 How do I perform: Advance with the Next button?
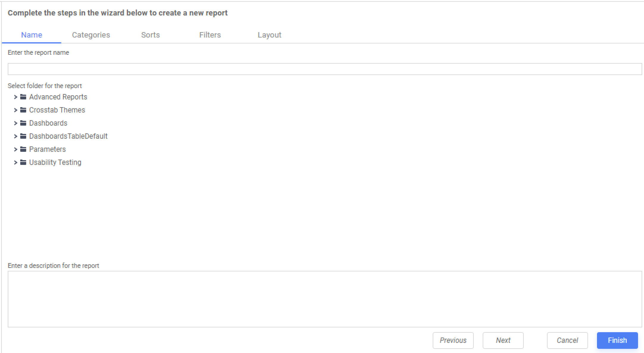pos(503,340)
